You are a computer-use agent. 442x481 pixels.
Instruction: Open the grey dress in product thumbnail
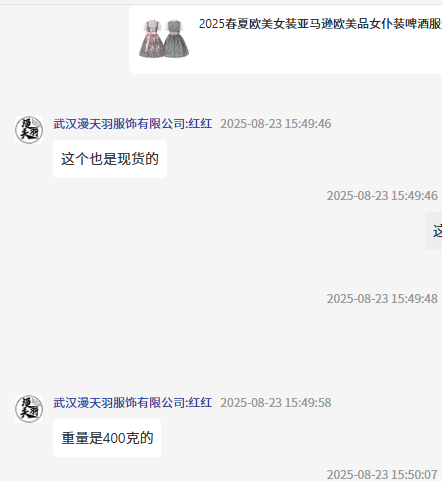178,39
